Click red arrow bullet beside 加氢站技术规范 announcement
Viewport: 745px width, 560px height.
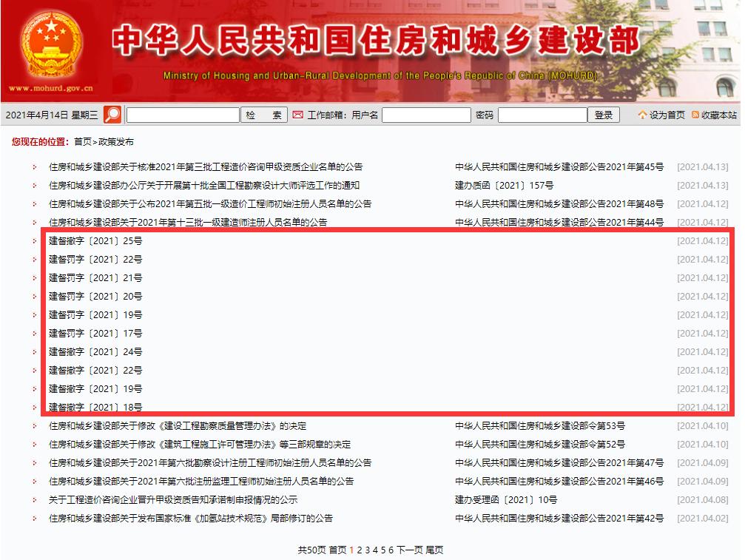pyautogui.click(x=34, y=519)
